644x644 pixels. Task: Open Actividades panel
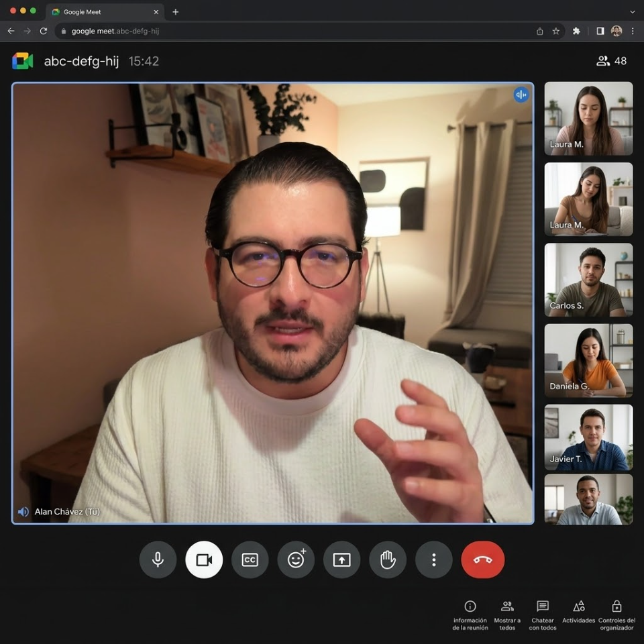[579, 612]
